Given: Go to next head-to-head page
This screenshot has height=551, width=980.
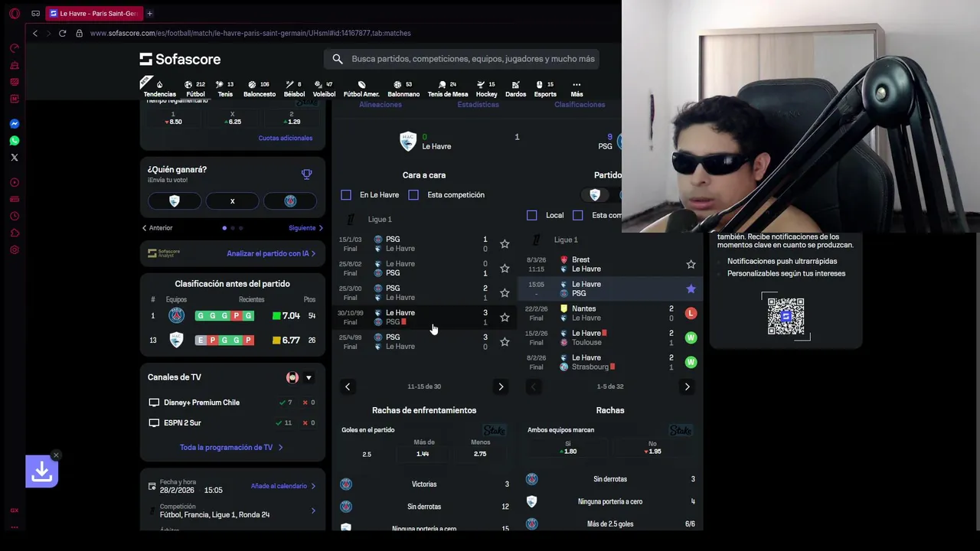Looking at the screenshot, I should tap(501, 386).
